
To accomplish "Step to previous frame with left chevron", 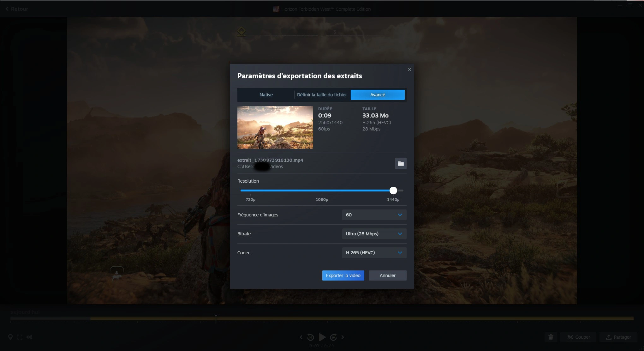I will [301, 337].
